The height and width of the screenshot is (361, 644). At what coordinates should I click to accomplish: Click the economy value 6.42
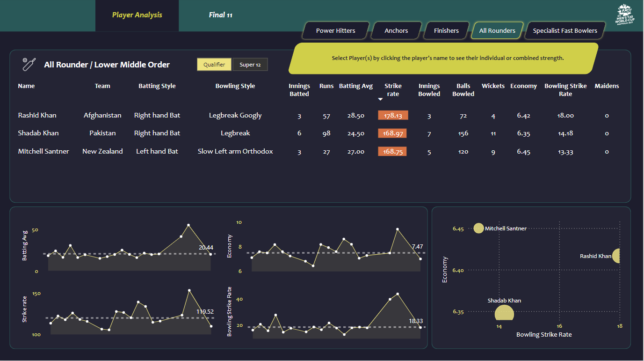524,116
